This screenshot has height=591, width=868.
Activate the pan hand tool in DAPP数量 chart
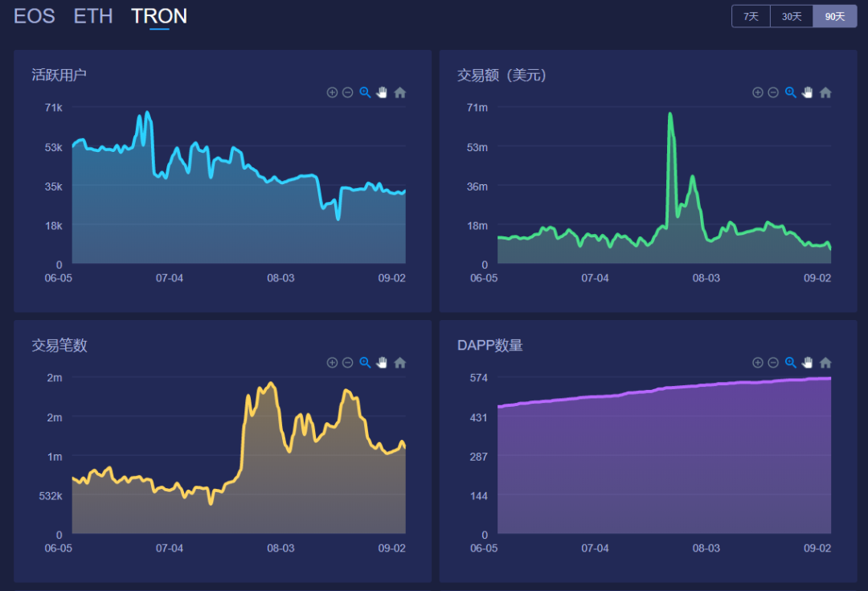[808, 363]
